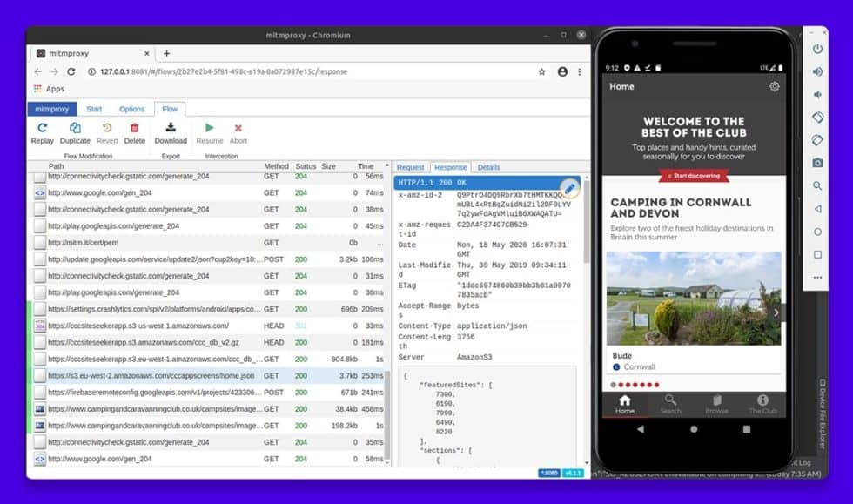Switch to the Flow tab
The width and height of the screenshot is (853, 504).
[x=170, y=109]
